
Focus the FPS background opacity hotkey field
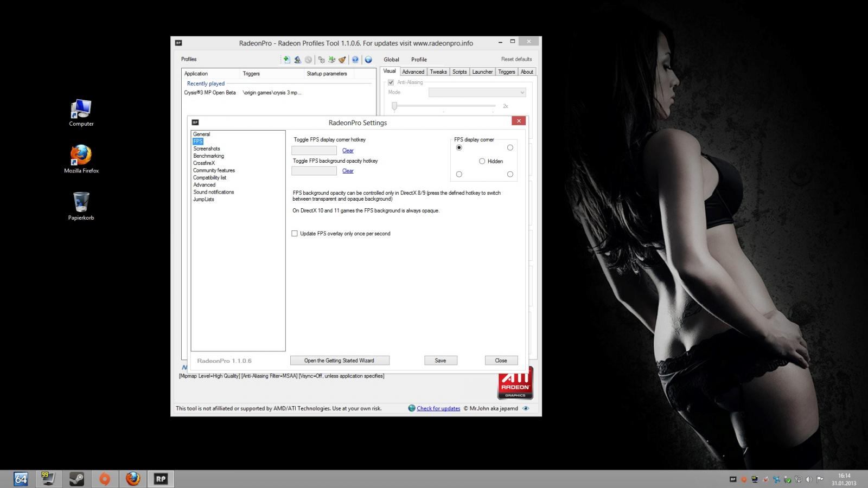click(x=314, y=171)
